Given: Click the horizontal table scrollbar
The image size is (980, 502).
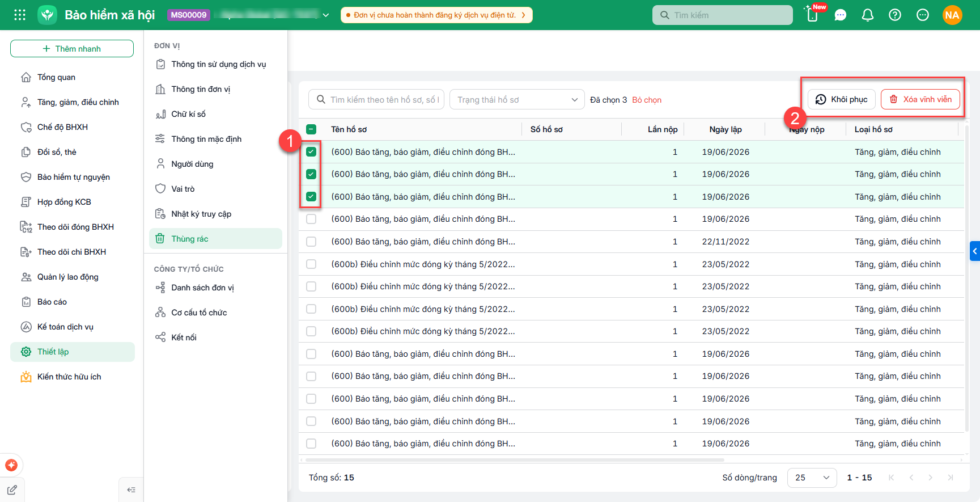Looking at the screenshot, I should [515, 459].
